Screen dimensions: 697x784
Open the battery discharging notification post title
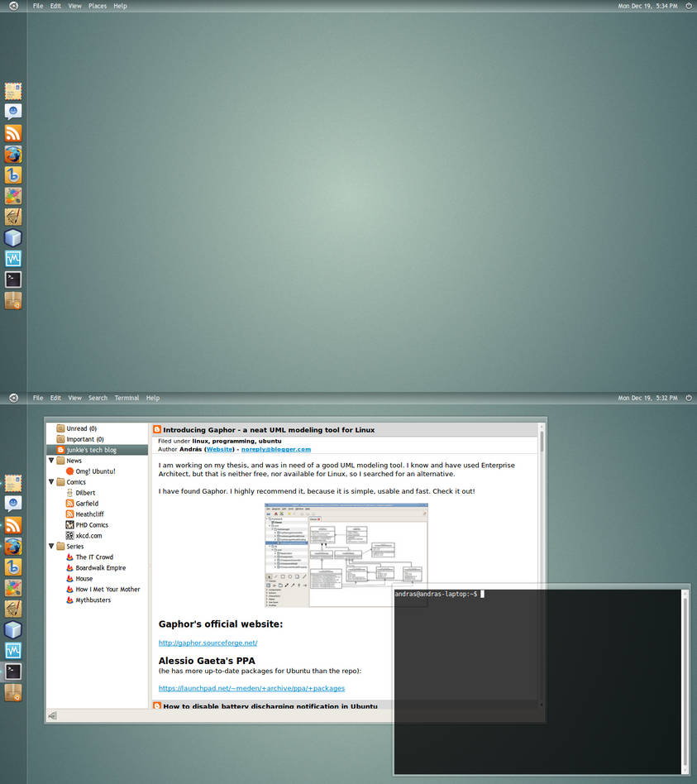(x=270, y=706)
